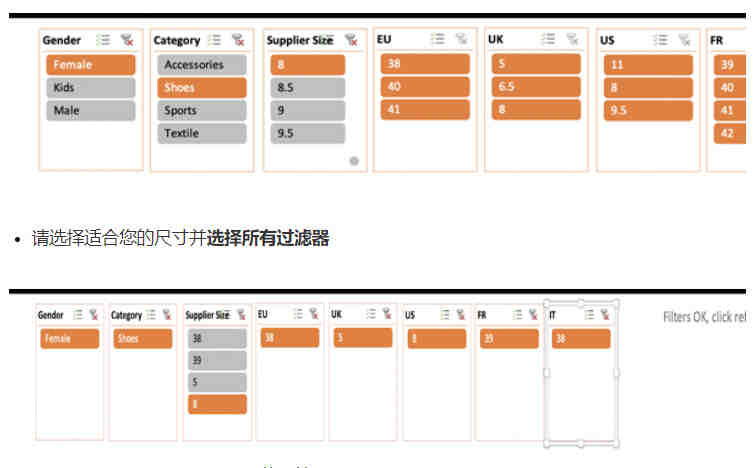Clear filter on lower EU slicer
The width and height of the screenshot is (753, 468).
pos(314,314)
